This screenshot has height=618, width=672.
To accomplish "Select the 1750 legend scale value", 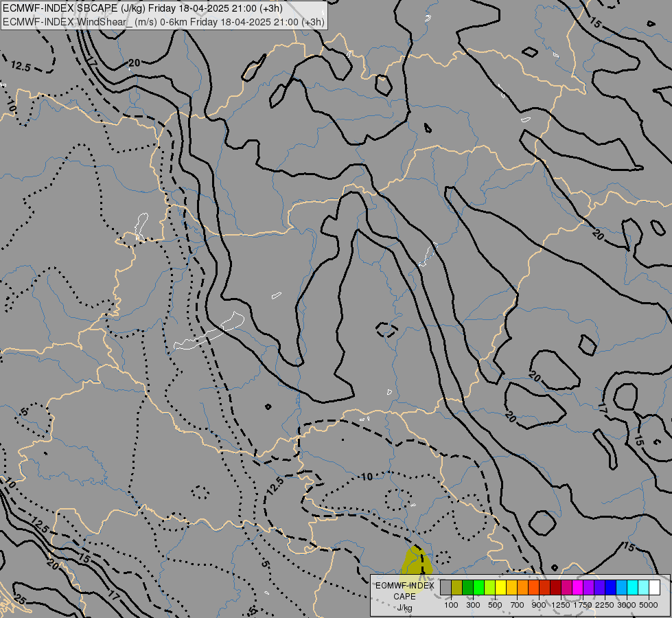I will pos(583,605).
